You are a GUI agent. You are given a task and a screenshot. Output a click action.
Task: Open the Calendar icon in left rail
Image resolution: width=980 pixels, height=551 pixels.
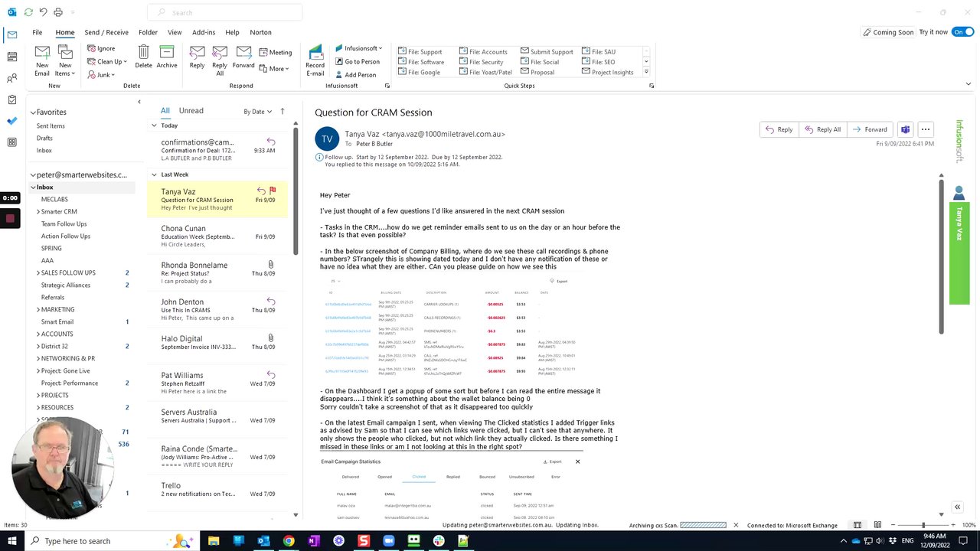pos(11,57)
